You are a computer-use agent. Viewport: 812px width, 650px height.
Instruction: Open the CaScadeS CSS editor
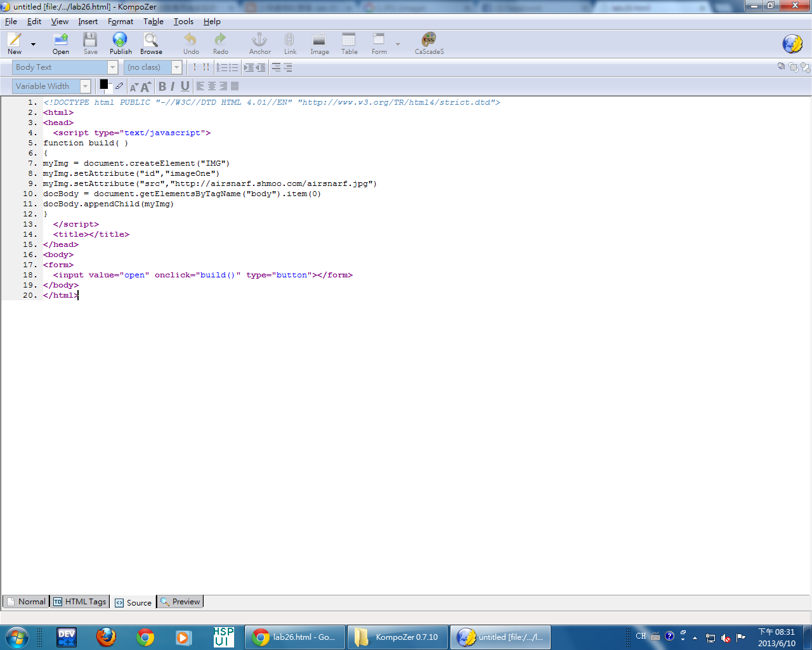(429, 44)
